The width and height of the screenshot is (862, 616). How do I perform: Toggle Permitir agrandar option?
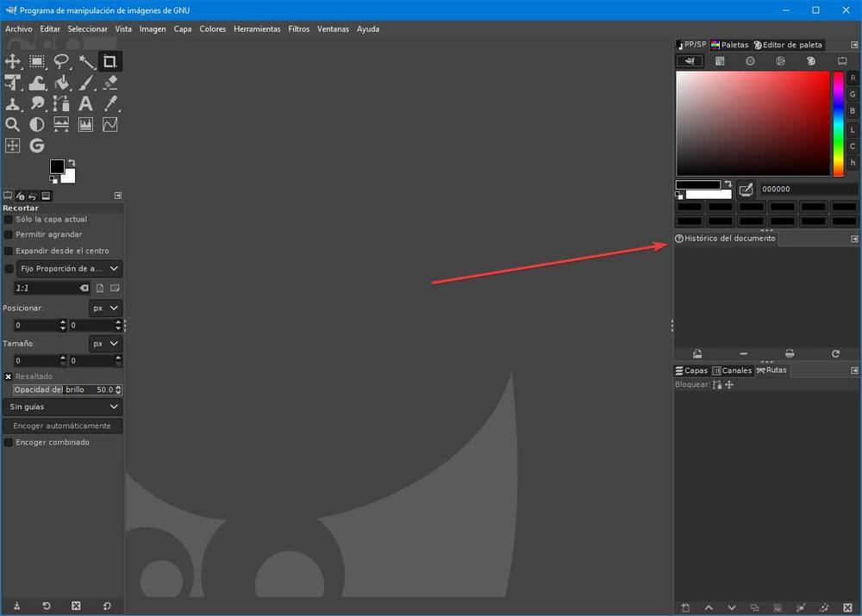[x=9, y=234]
